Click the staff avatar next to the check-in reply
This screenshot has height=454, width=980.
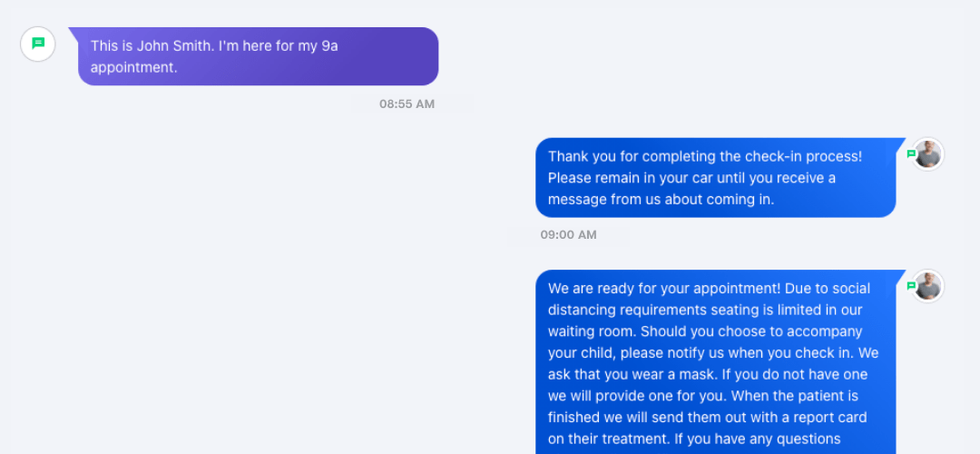928,153
